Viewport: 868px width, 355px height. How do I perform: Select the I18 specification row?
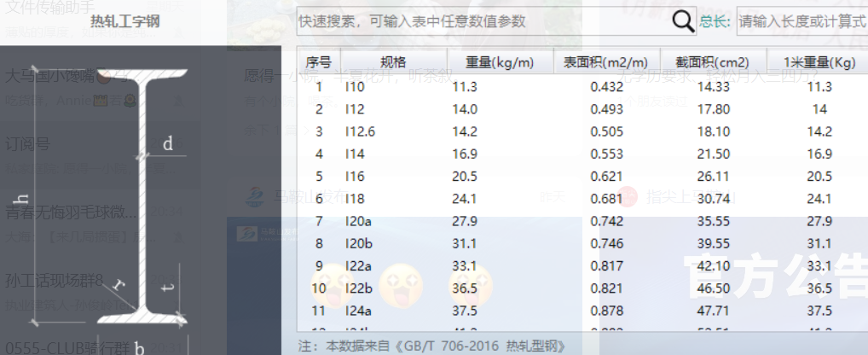(x=582, y=199)
